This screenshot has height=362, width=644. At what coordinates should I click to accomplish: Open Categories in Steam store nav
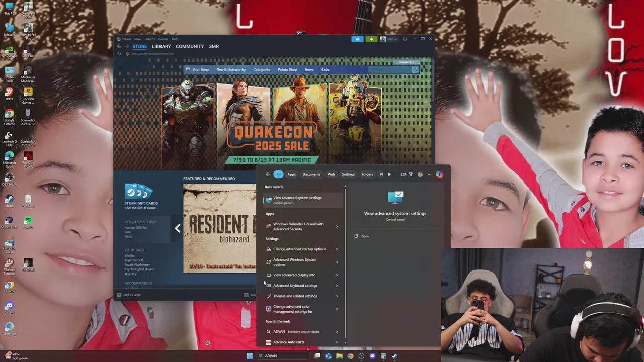click(x=262, y=70)
